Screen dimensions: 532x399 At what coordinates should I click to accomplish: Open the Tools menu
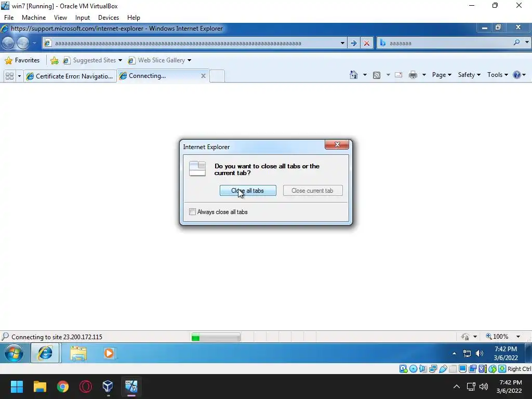[x=497, y=75]
